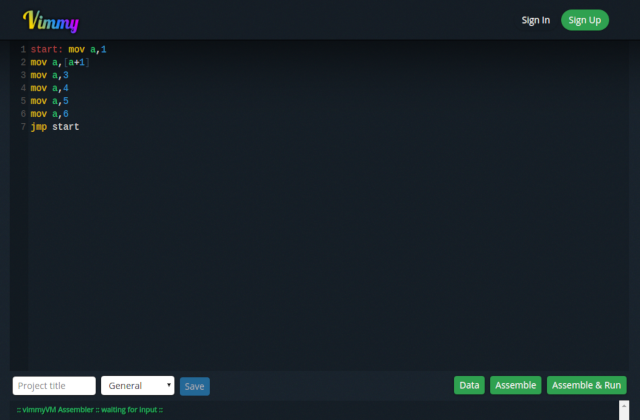This screenshot has height=420, width=640.
Task: Place cursor on line 'mov a,3'
Action: [x=49, y=75]
